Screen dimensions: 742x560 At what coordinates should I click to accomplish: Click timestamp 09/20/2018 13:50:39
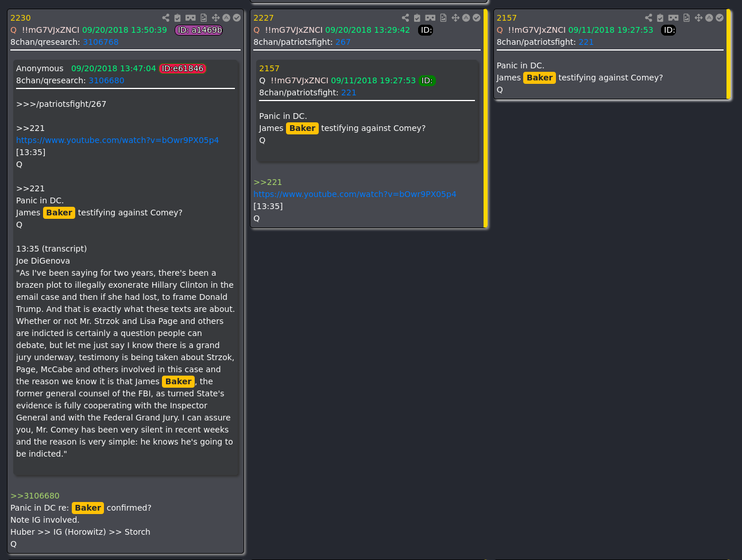[125, 30]
